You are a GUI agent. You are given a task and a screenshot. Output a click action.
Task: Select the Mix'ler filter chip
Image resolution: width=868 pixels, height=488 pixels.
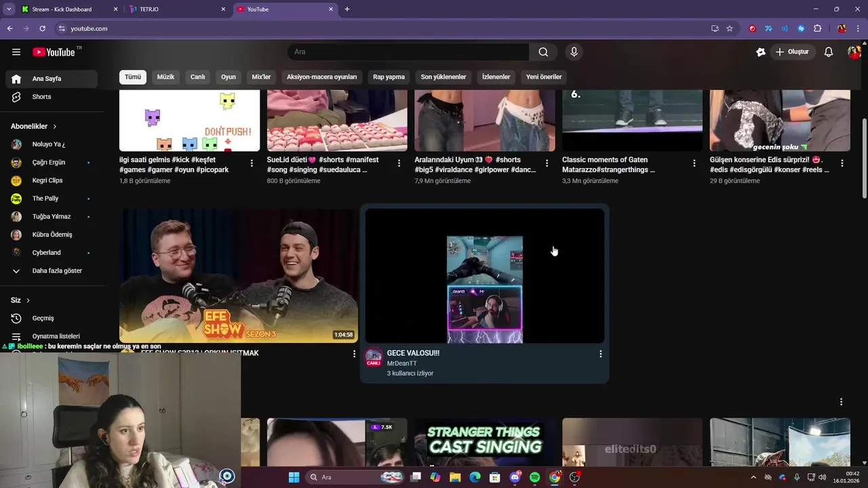[261, 77]
